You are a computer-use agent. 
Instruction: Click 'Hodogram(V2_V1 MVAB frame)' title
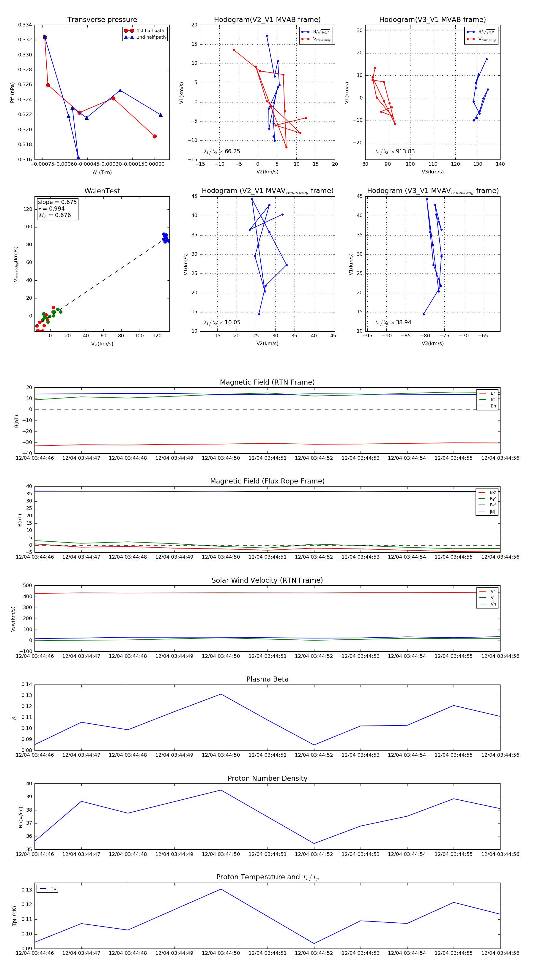coord(267,20)
